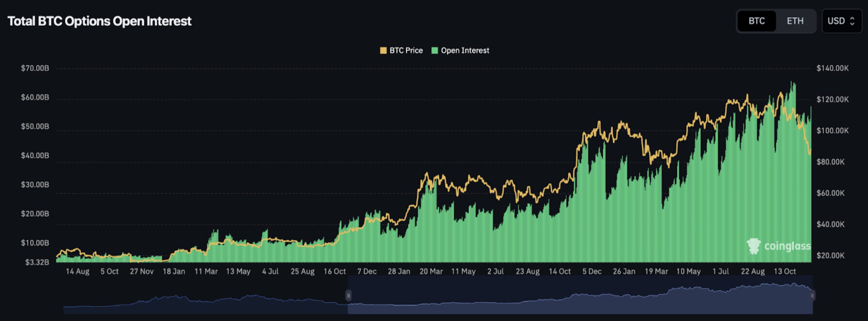
Task: Click the $70.00B left axis label
Action: pos(35,68)
